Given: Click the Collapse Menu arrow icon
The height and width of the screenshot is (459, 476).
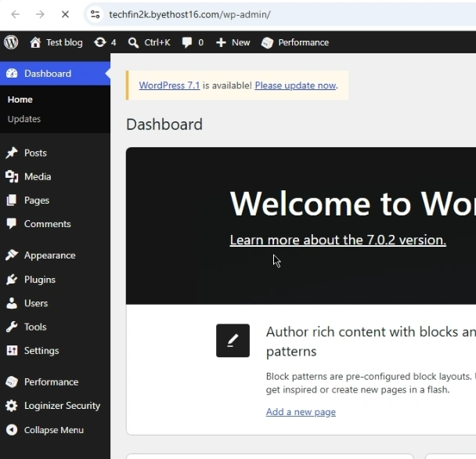Looking at the screenshot, I should click(x=12, y=430).
